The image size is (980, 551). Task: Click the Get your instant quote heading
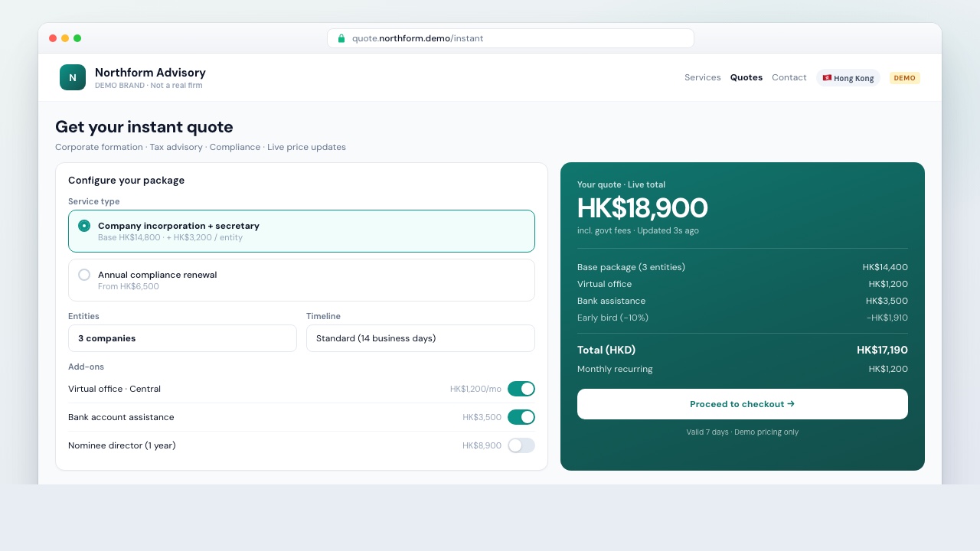[144, 127]
